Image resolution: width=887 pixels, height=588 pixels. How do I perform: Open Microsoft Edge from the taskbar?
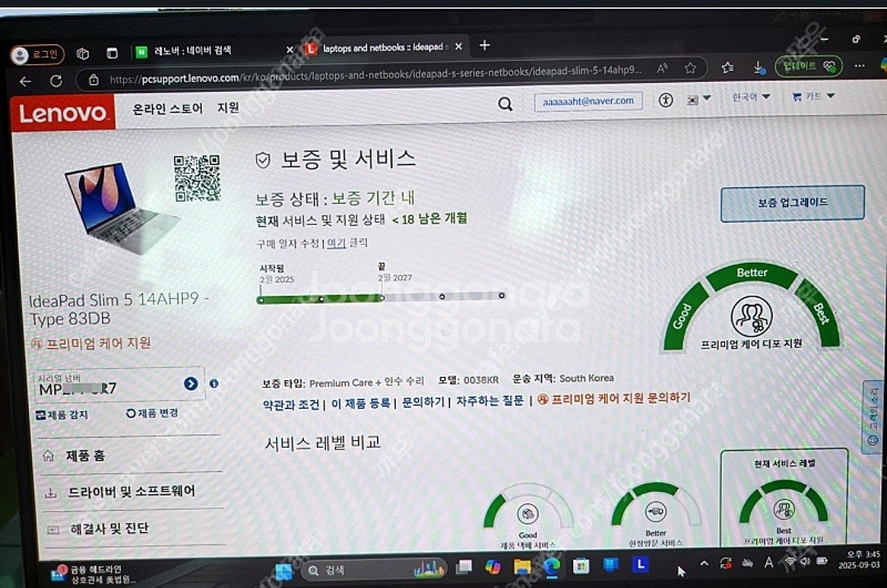tap(552, 566)
